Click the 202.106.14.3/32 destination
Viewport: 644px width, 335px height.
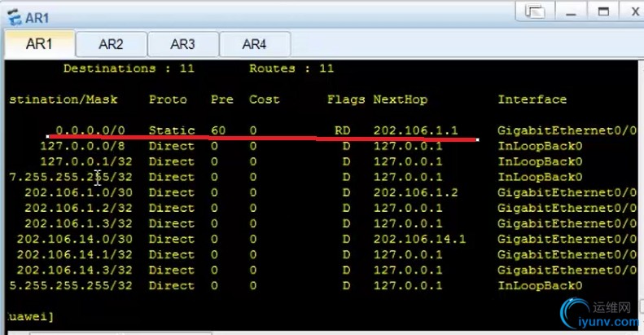[x=74, y=270]
